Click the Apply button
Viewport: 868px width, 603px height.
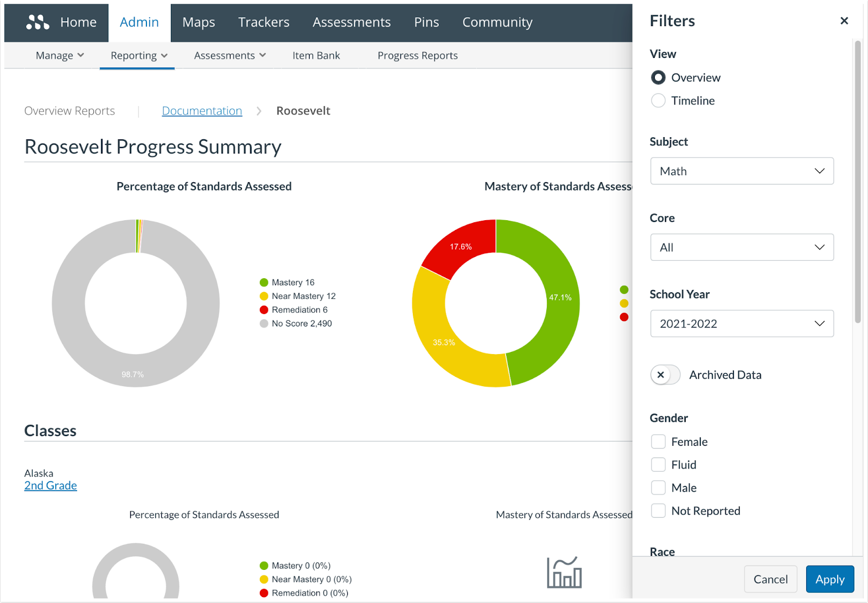(829, 579)
